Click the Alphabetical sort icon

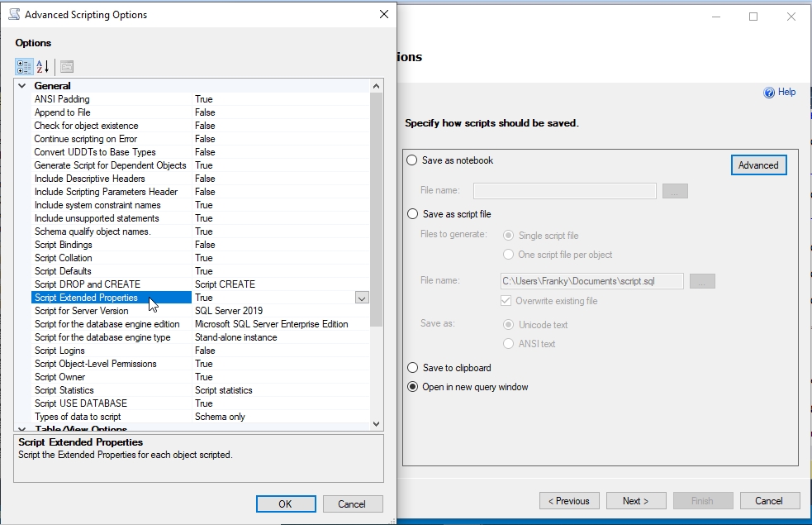43,66
